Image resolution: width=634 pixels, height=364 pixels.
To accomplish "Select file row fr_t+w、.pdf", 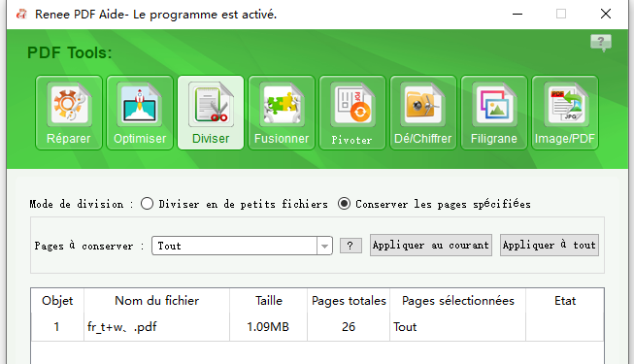I will [317, 327].
